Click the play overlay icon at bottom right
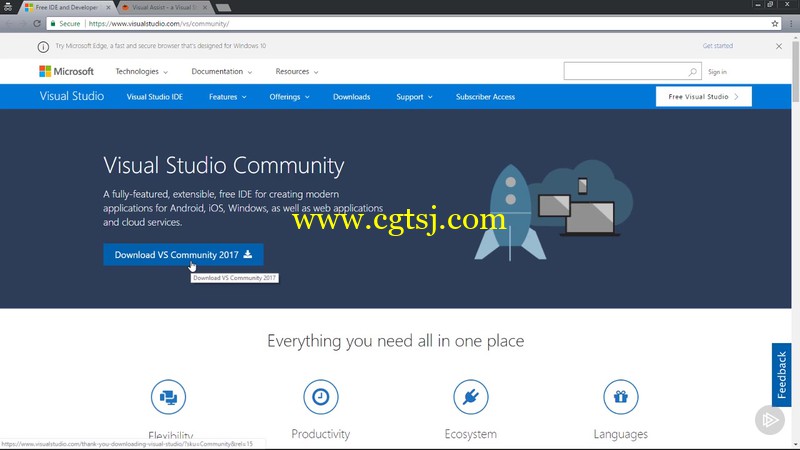 click(770, 420)
